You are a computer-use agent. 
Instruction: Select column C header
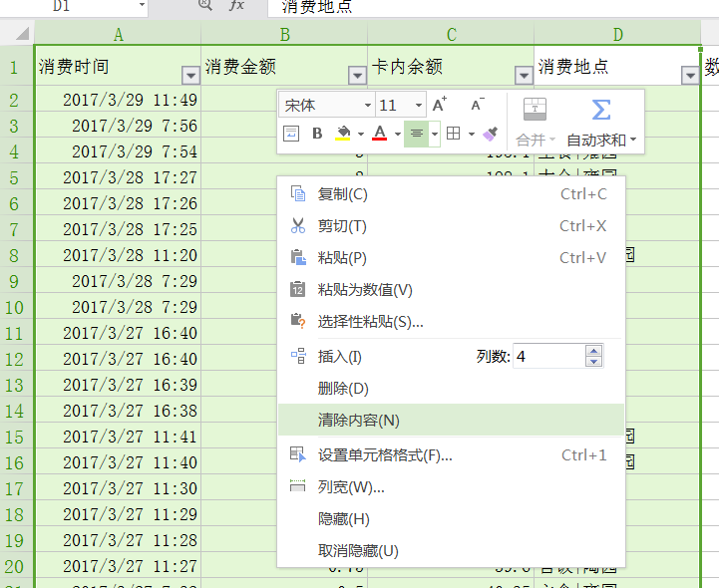click(451, 34)
